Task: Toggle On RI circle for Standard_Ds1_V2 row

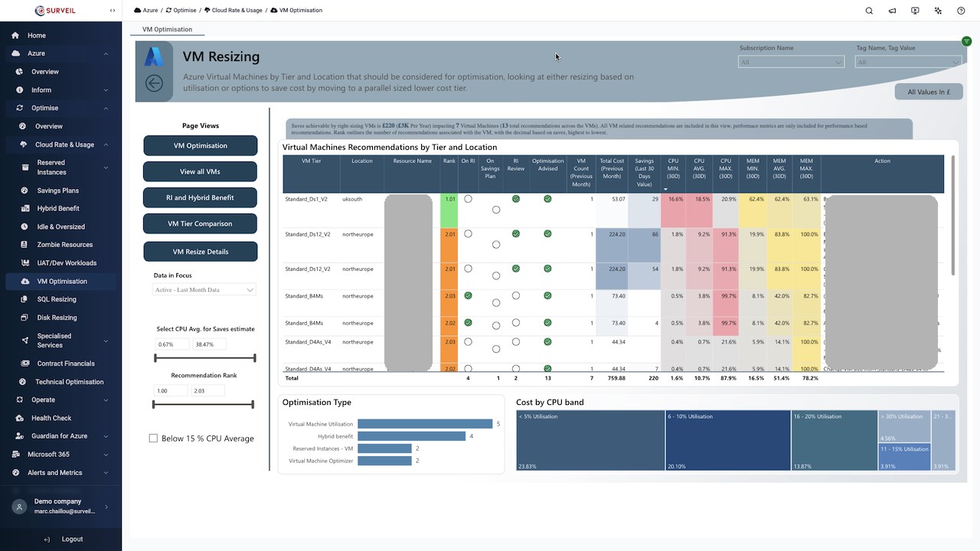Action: coord(468,199)
